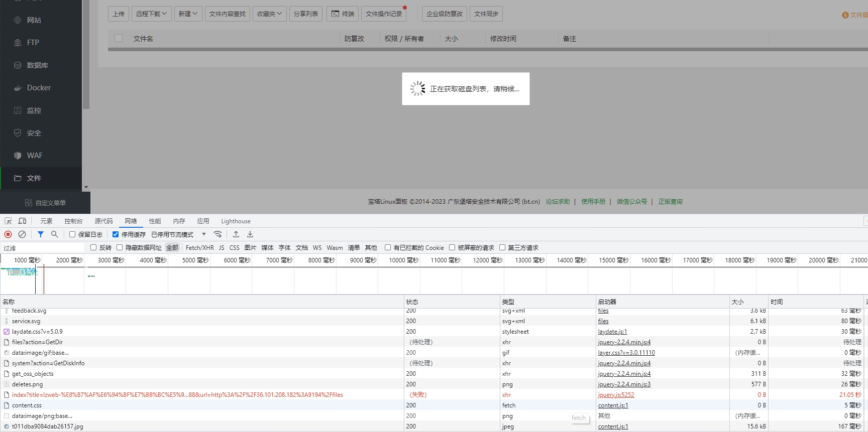Open the 已停用节流模式 throttling dropdown
868x432 pixels.
point(179,234)
